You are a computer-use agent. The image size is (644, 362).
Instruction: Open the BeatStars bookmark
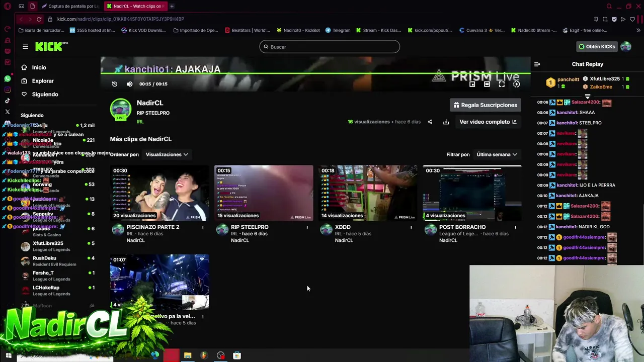coord(247,30)
